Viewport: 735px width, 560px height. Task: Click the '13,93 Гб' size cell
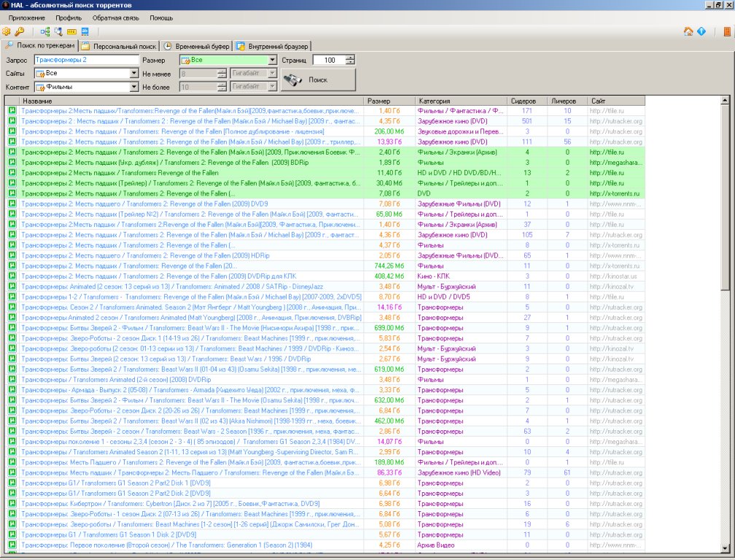(389, 142)
